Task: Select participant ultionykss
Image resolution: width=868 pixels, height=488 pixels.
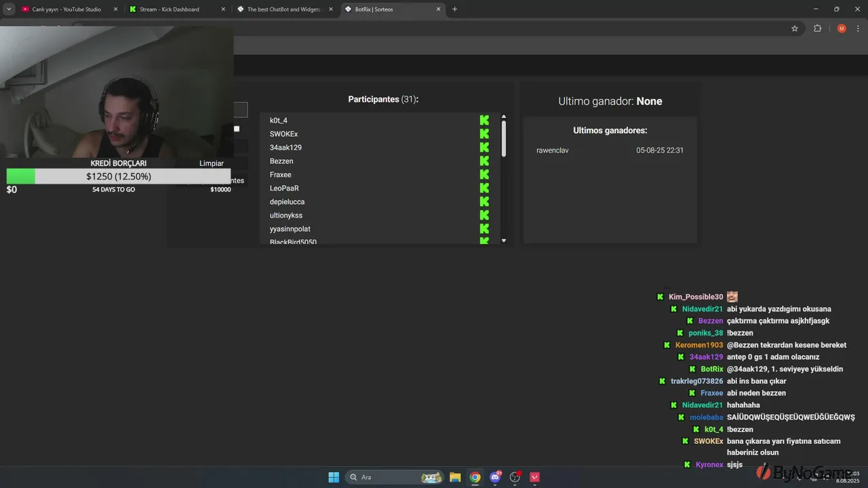Action: [x=286, y=216]
